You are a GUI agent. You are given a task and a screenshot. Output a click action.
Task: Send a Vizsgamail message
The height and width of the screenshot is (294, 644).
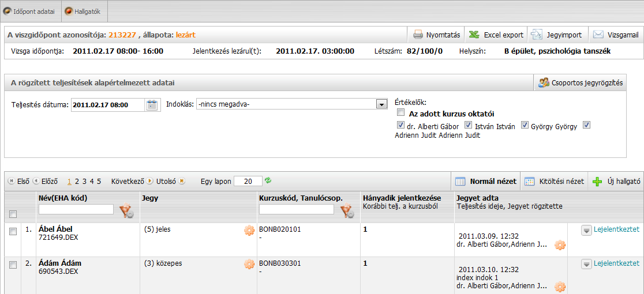[x=615, y=35]
